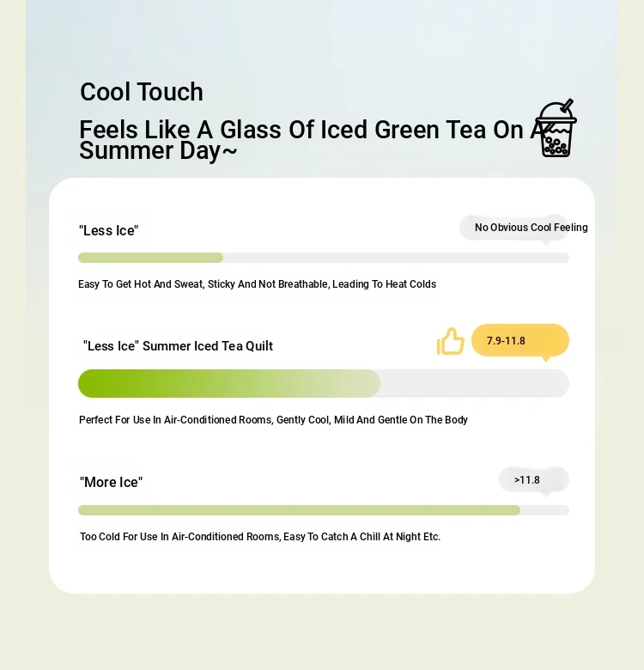Click the "Cool Touch" heading
This screenshot has height=670, width=644.
[x=142, y=92]
